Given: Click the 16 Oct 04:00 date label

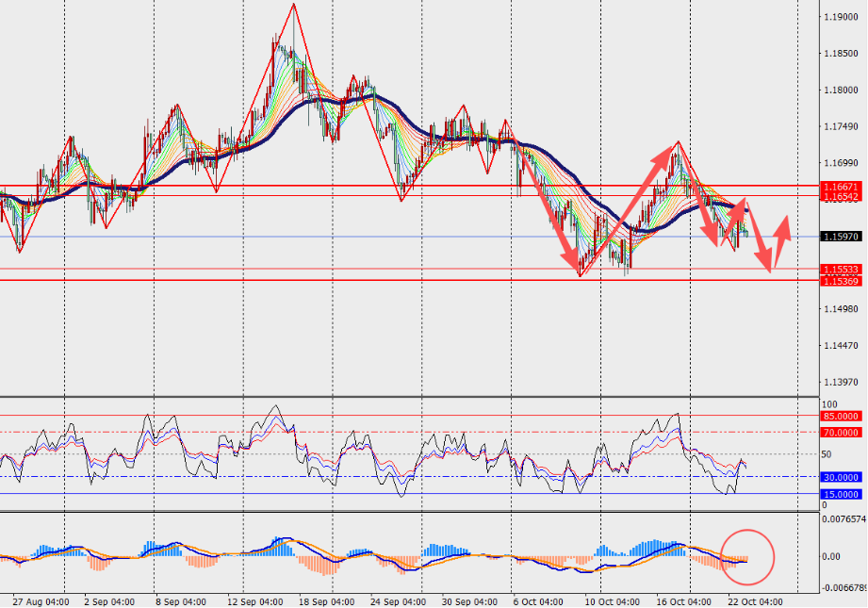Looking at the screenshot, I should point(684,600).
